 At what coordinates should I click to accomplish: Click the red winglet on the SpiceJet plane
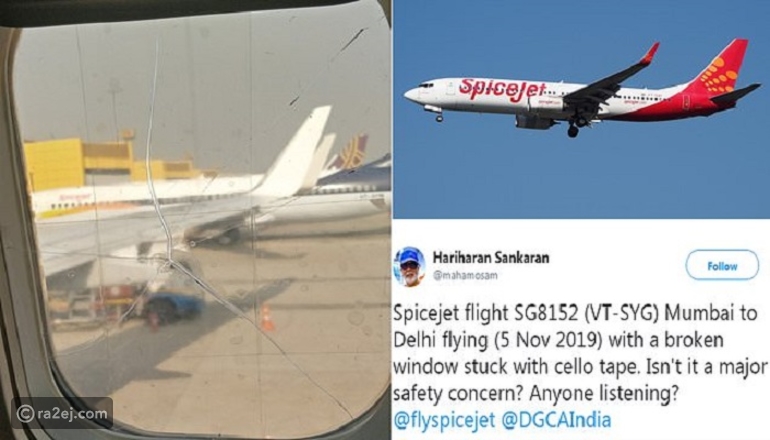pyautogui.click(x=650, y=53)
